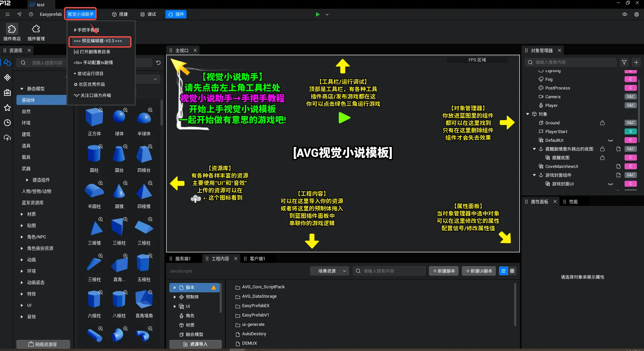Collapse the 游戏封面组件 node

point(534,175)
